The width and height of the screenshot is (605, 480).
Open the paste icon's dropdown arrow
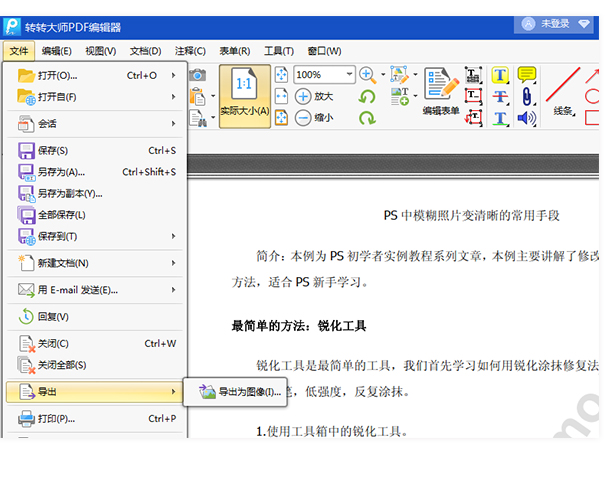213,96
